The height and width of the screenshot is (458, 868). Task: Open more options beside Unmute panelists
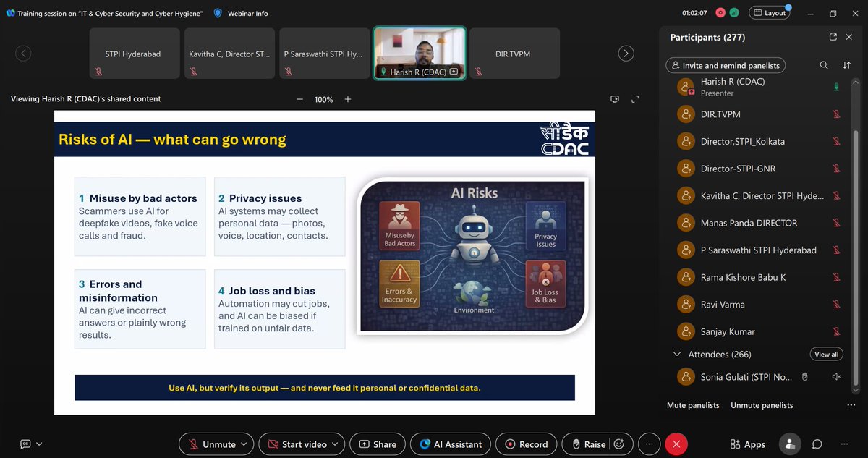coord(851,405)
